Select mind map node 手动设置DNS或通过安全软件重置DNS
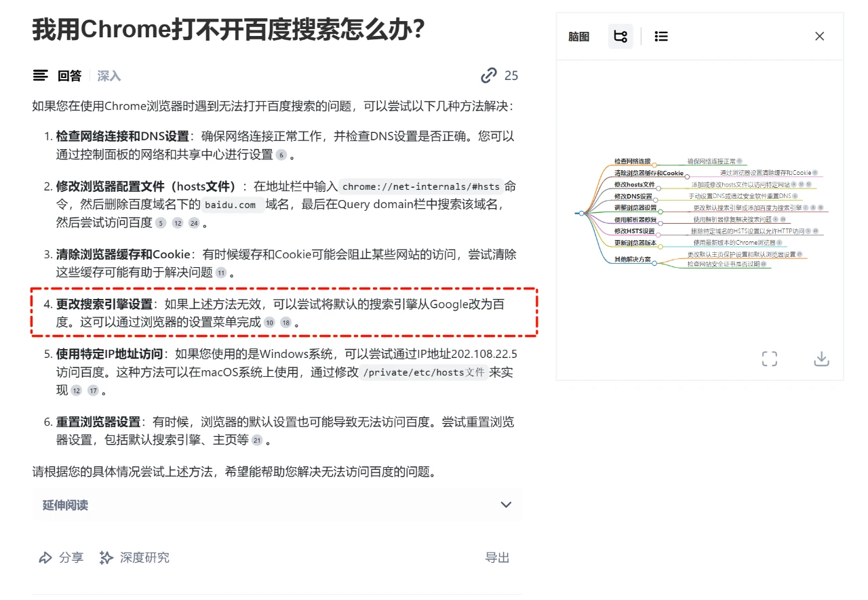 coord(740,196)
